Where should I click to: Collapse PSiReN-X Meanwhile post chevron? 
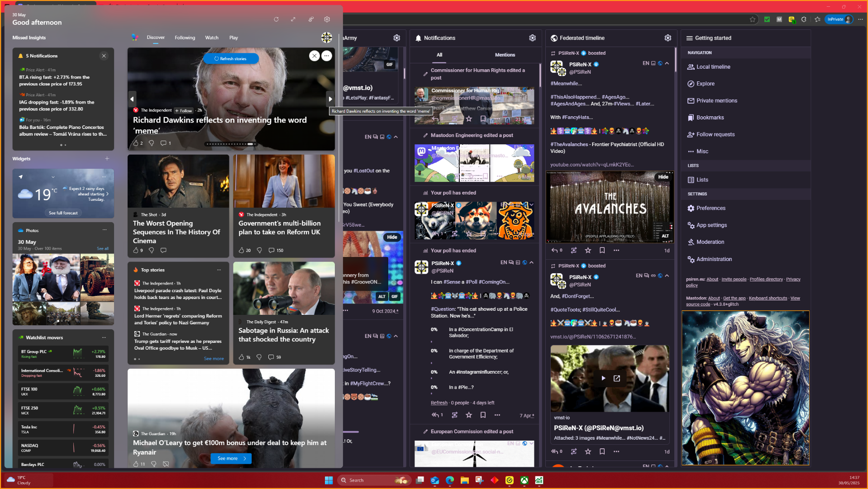point(667,63)
